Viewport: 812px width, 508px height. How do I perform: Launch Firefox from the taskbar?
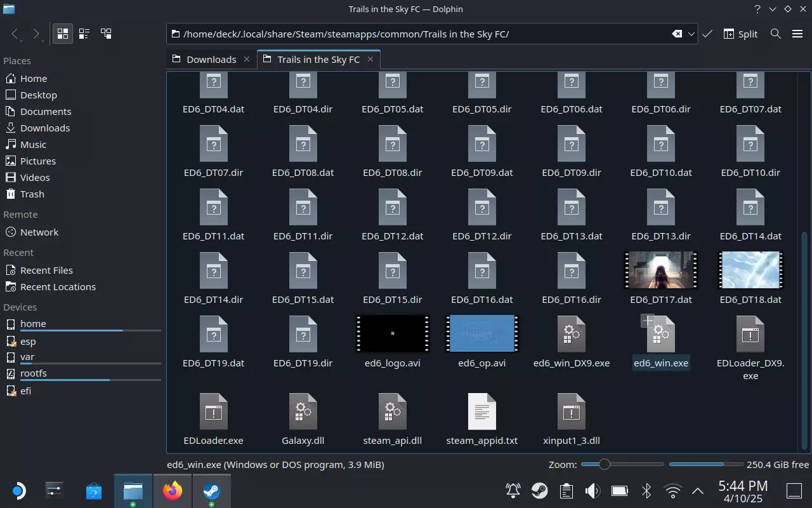coord(172,491)
